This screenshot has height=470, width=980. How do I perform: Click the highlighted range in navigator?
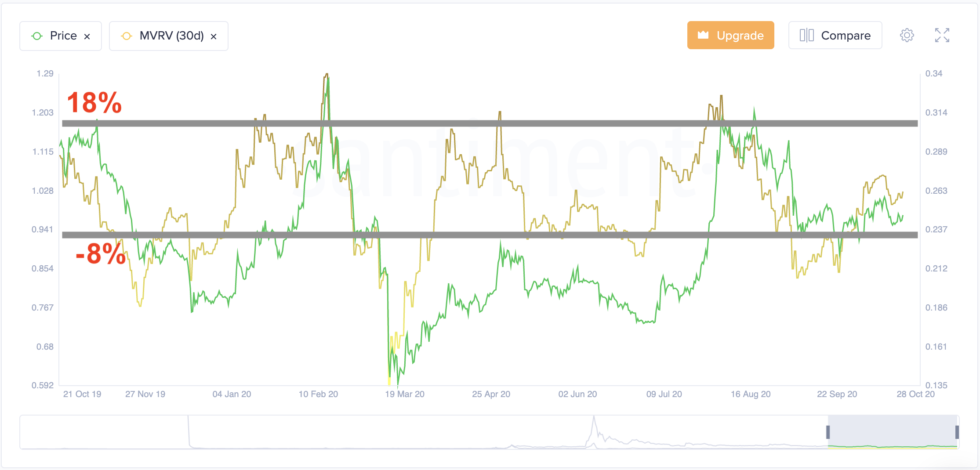click(893, 432)
